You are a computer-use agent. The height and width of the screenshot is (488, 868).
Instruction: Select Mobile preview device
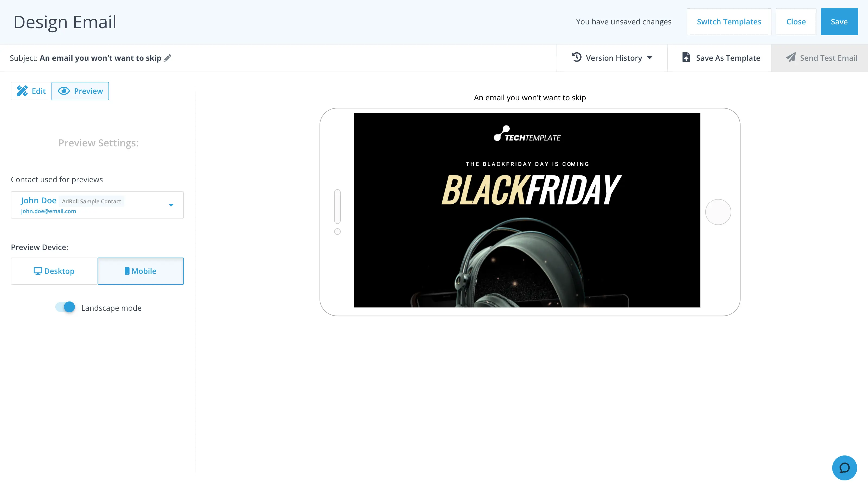point(141,271)
